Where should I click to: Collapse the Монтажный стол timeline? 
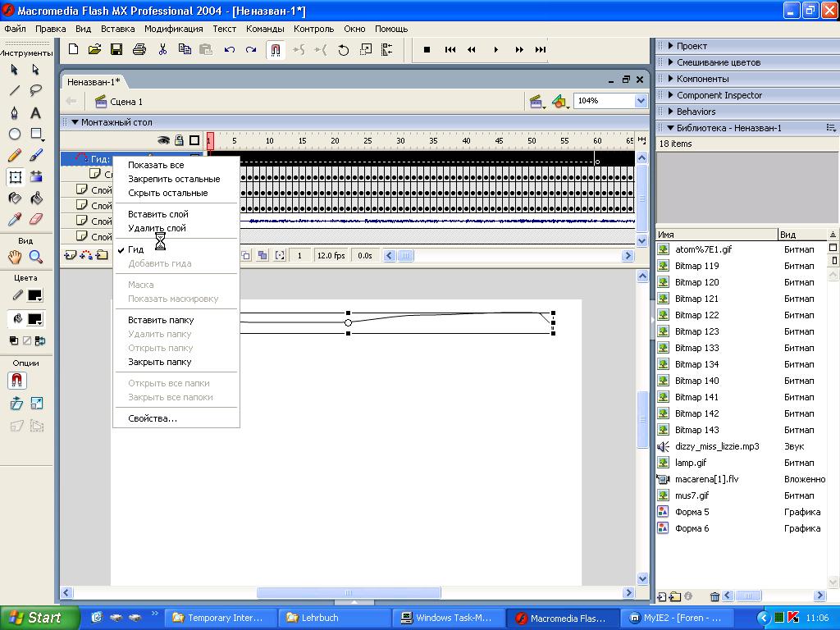coord(75,122)
